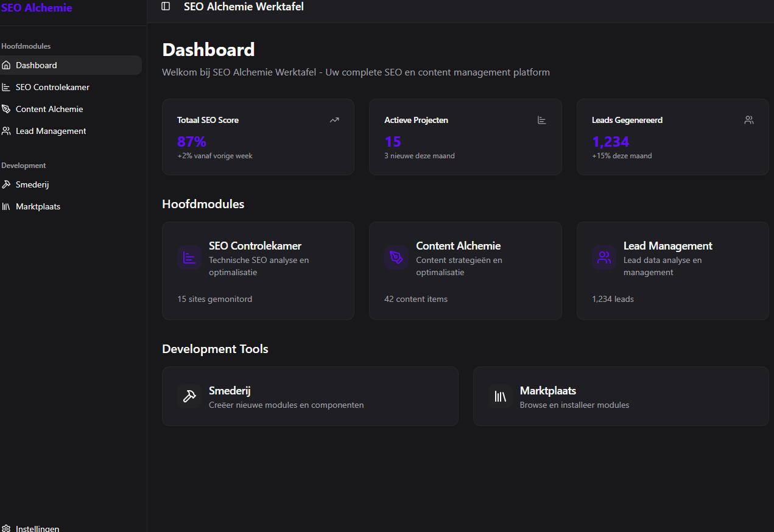This screenshot has height=532, width=774.
Task: Open Instellingen gear icon in sidebar
Action: (6, 528)
